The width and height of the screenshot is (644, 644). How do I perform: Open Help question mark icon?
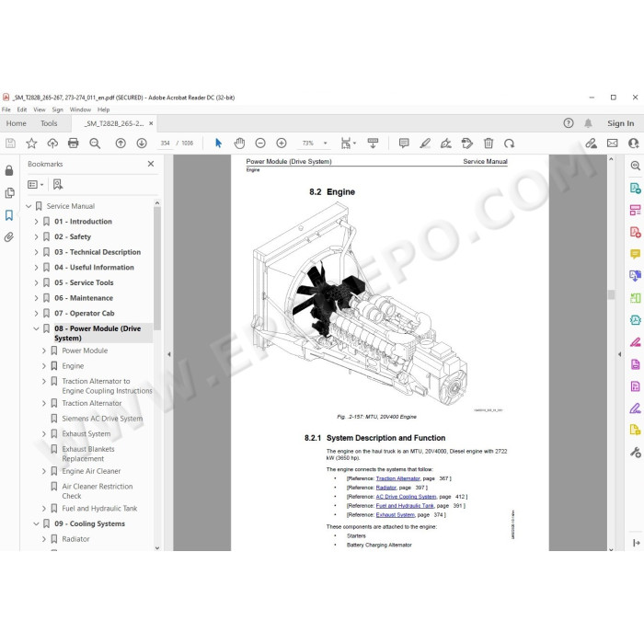tap(569, 123)
